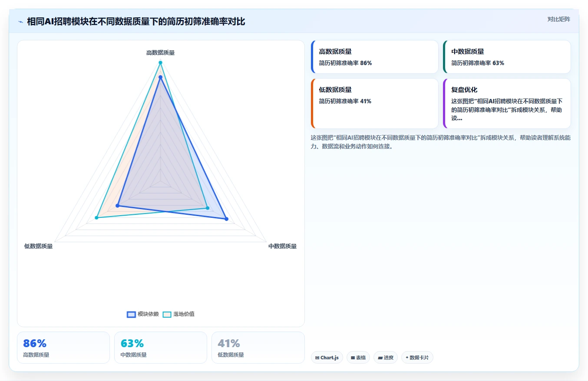The height and width of the screenshot is (381, 588).
Task: Open the 中数据质量 info card
Action: [x=507, y=57]
